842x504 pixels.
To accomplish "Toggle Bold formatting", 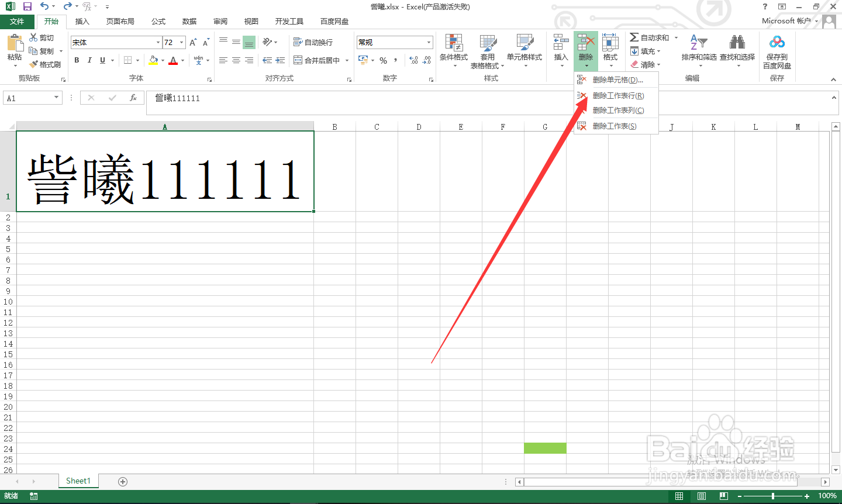I will coord(77,60).
